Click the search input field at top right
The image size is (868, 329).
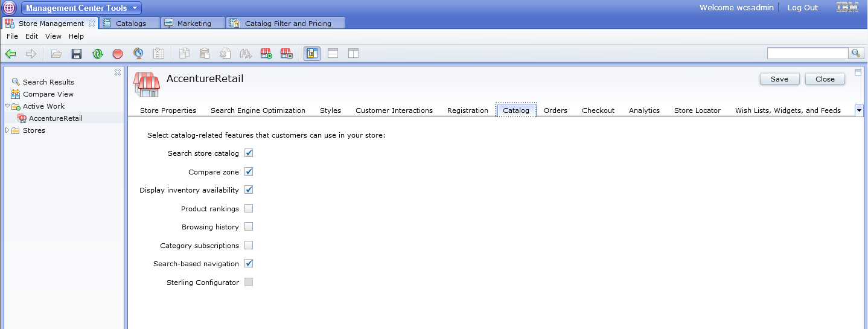[808, 53]
